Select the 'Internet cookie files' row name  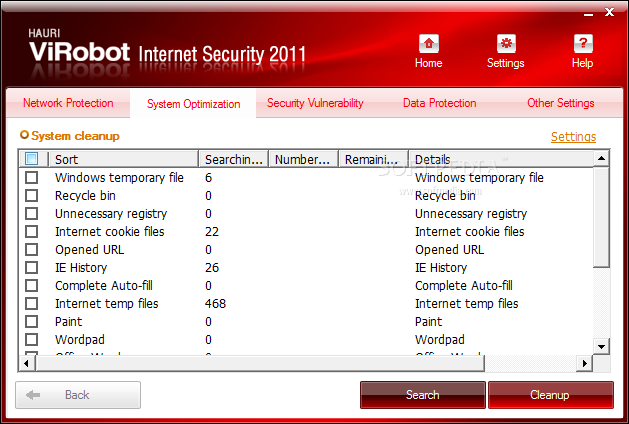(x=110, y=232)
